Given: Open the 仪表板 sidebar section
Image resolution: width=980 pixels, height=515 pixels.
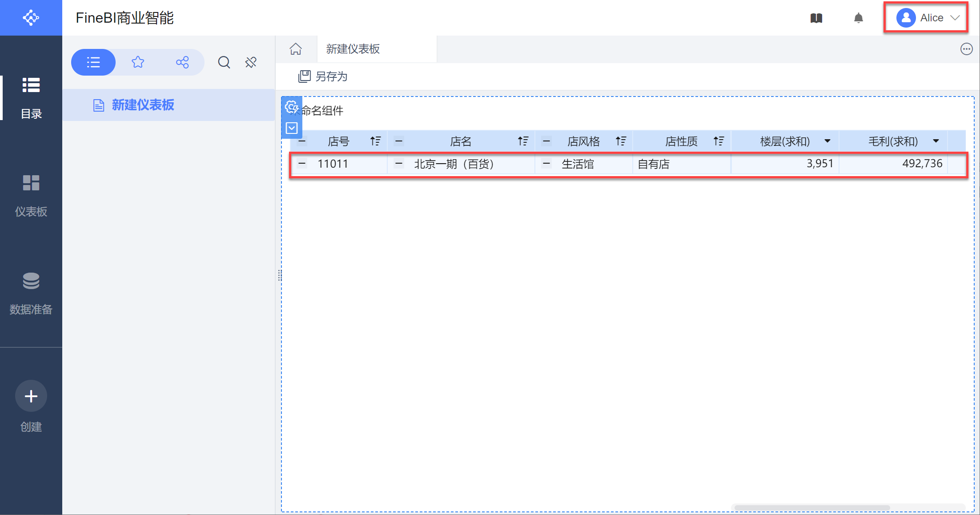Looking at the screenshot, I should point(31,196).
